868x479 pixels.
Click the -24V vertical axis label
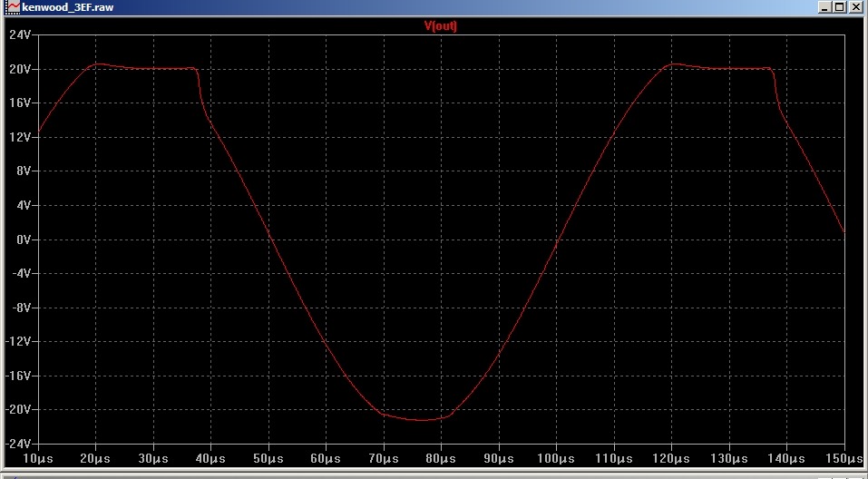[18, 445]
